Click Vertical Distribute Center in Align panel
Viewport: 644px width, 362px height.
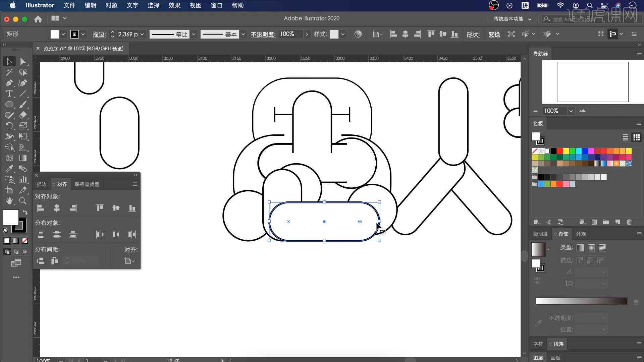[x=57, y=234]
